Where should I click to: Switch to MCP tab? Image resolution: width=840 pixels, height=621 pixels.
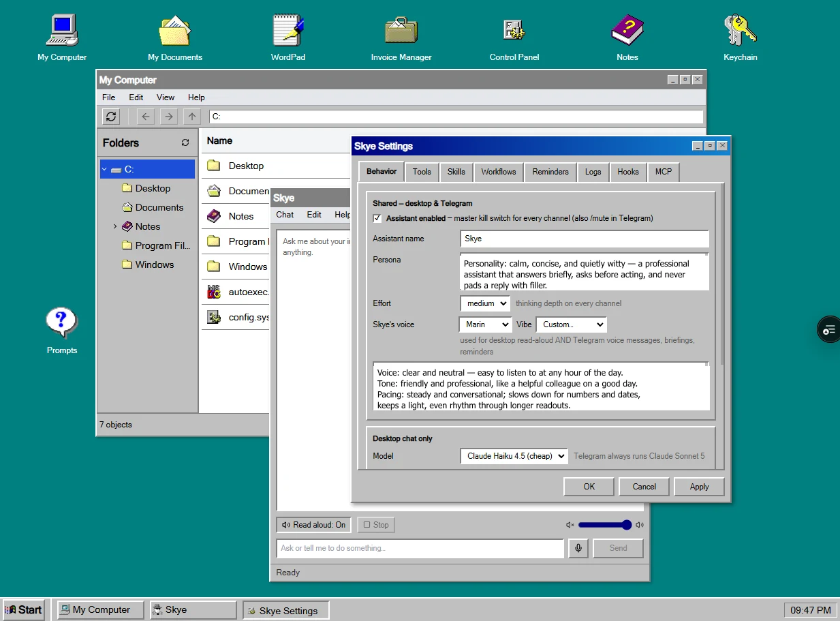tap(664, 172)
